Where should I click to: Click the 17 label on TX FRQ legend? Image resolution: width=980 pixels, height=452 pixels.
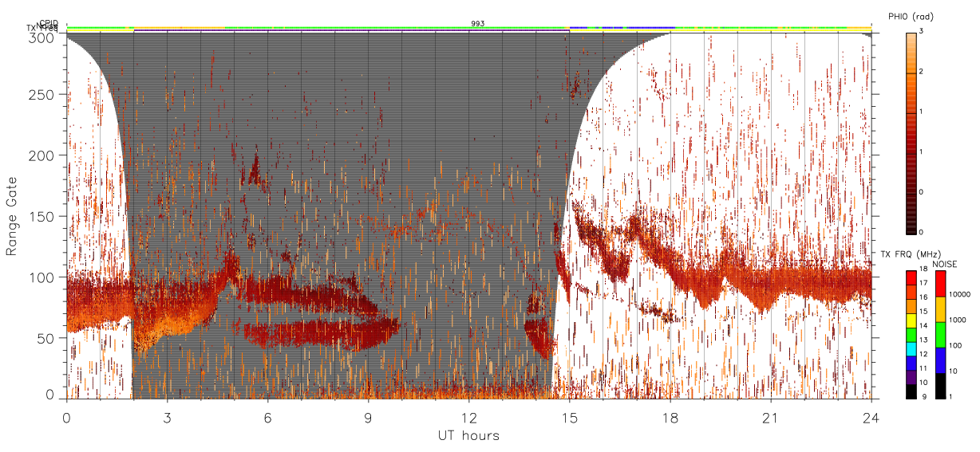click(925, 283)
